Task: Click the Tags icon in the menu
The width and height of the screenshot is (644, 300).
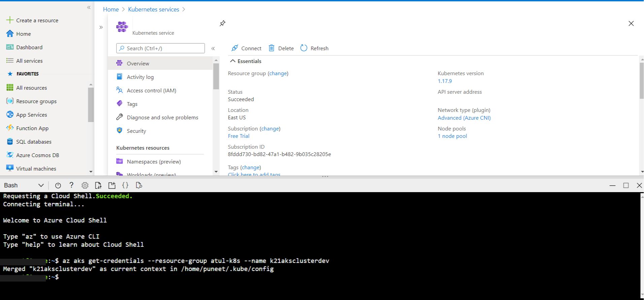Action: [120, 103]
